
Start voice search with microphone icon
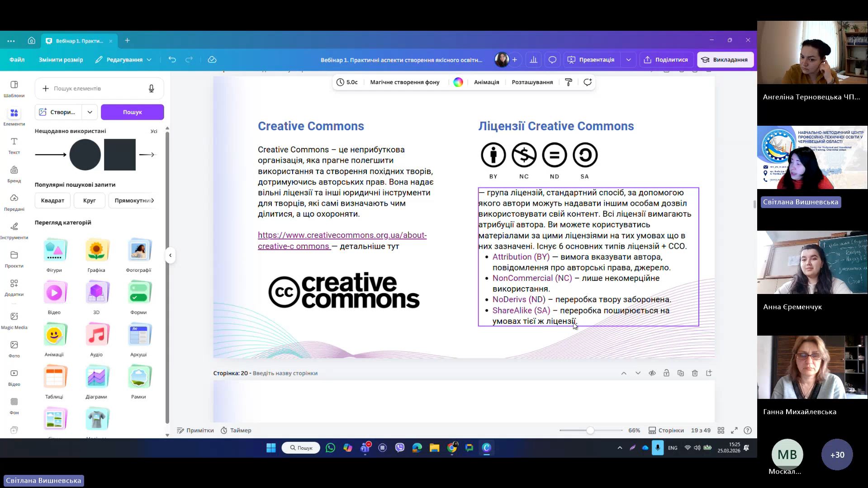[152, 89]
